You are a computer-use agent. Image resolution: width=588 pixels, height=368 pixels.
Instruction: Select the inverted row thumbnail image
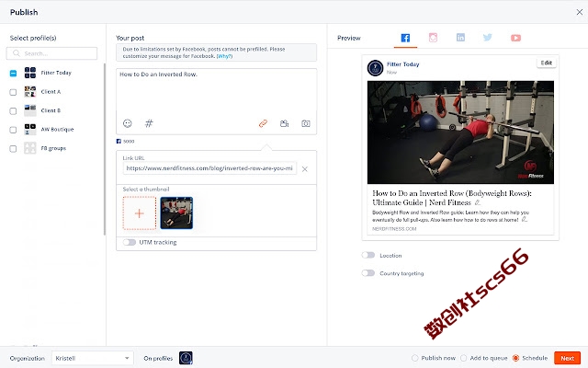[176, 213]
